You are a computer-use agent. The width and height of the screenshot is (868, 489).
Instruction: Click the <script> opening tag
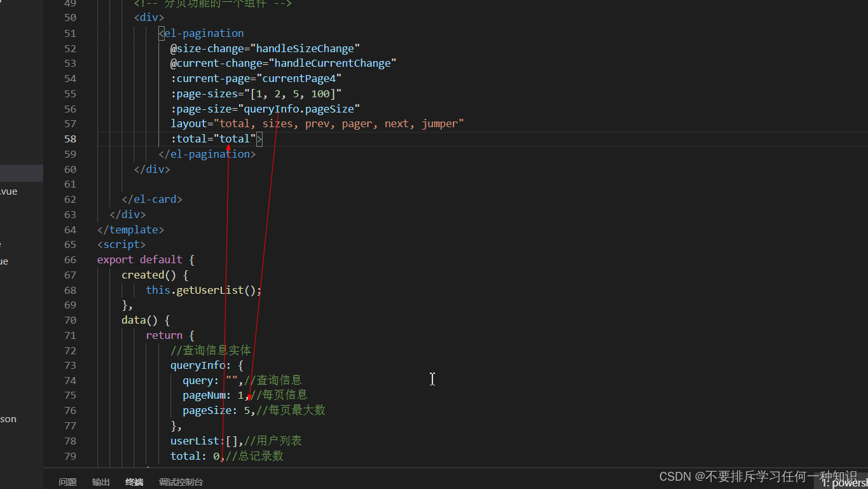[x=121, y=245]
